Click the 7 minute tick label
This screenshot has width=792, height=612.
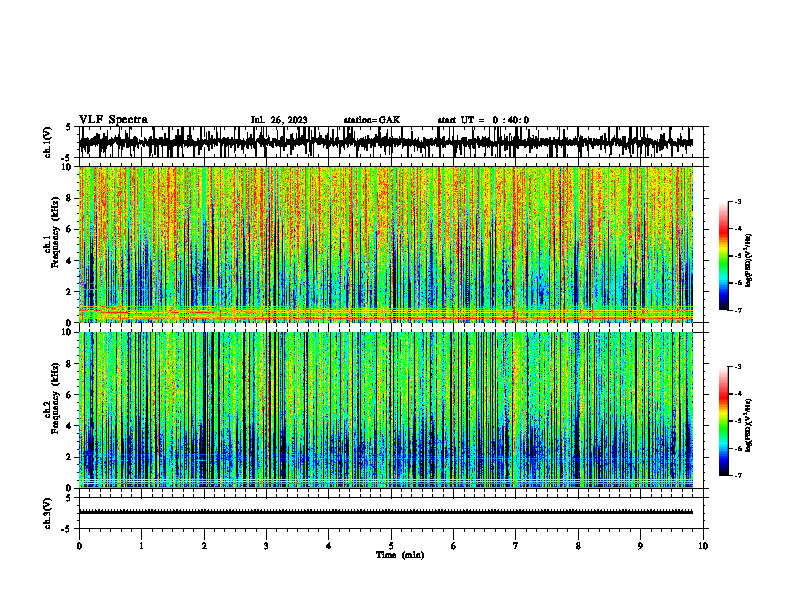point(516,546)
